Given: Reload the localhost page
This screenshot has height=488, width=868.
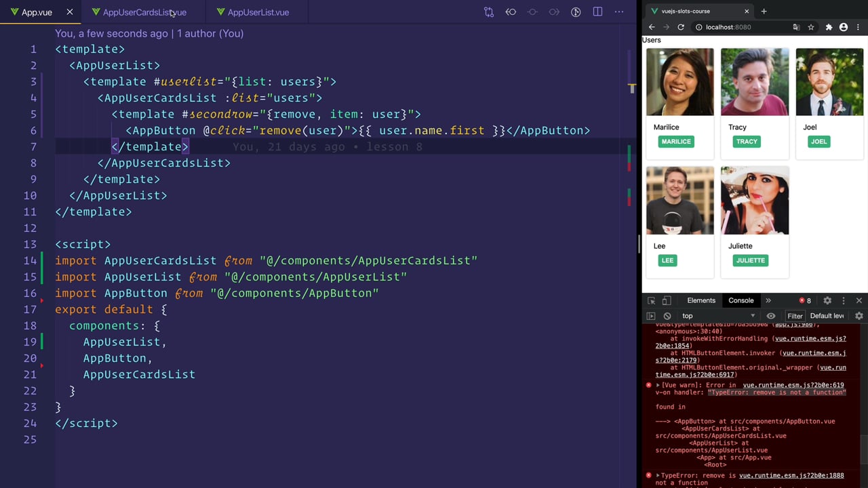Looking at the screenshot, I should [x=681, y=27].
